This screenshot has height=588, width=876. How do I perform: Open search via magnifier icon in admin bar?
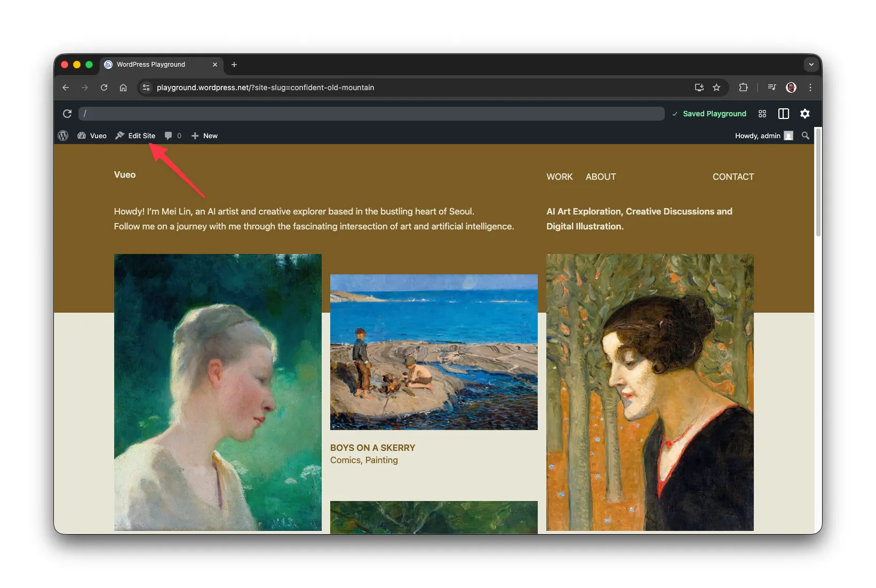tap(805, 136)
